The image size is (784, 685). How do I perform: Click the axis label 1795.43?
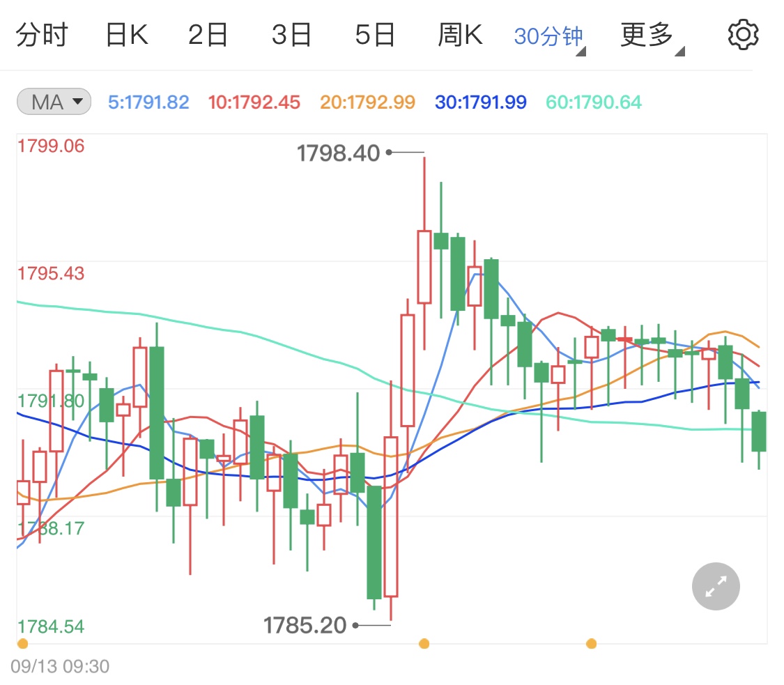(51, 273)
